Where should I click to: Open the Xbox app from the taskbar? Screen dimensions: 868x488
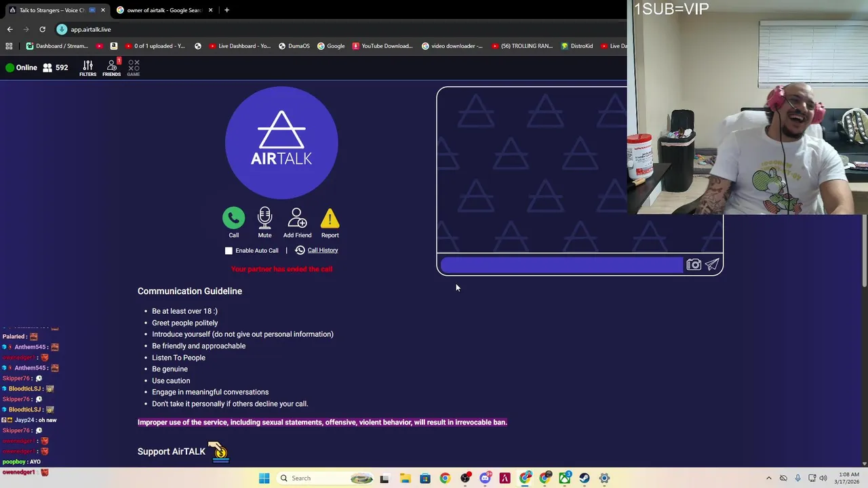[x=564, y=478]
